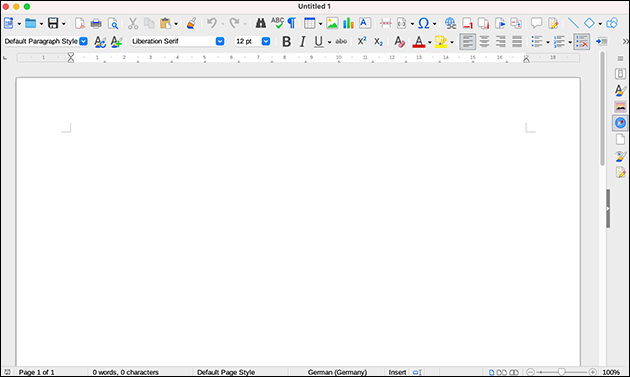Run spelling check ABC icon

(277, 23)
